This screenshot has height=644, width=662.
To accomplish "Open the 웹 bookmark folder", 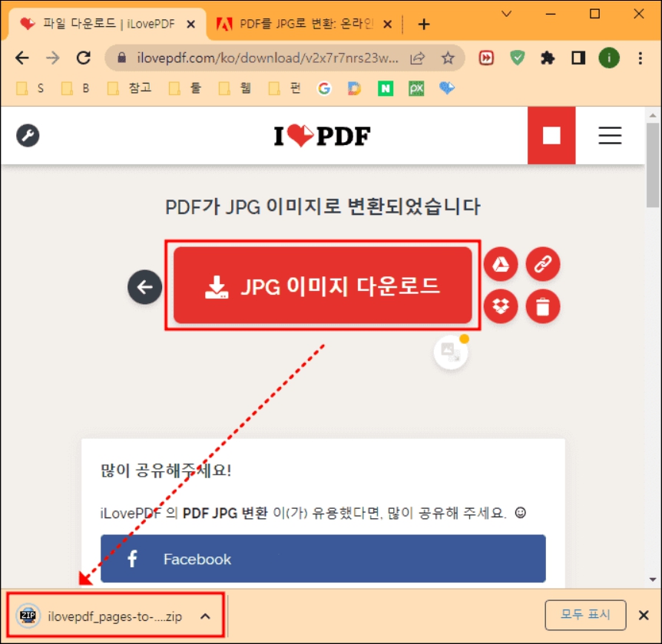I will pyautogui.click(x=235, y=88).
